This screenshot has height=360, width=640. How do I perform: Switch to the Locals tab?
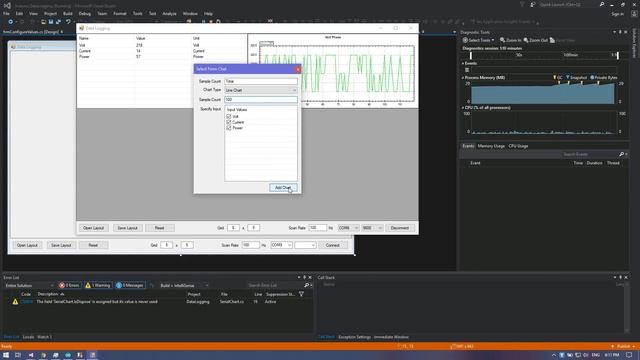point(28,337)
